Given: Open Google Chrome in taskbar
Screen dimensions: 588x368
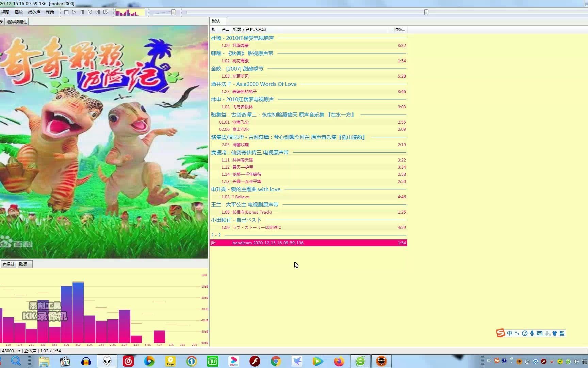Looking at the screenshot, I should click(276, 361).
